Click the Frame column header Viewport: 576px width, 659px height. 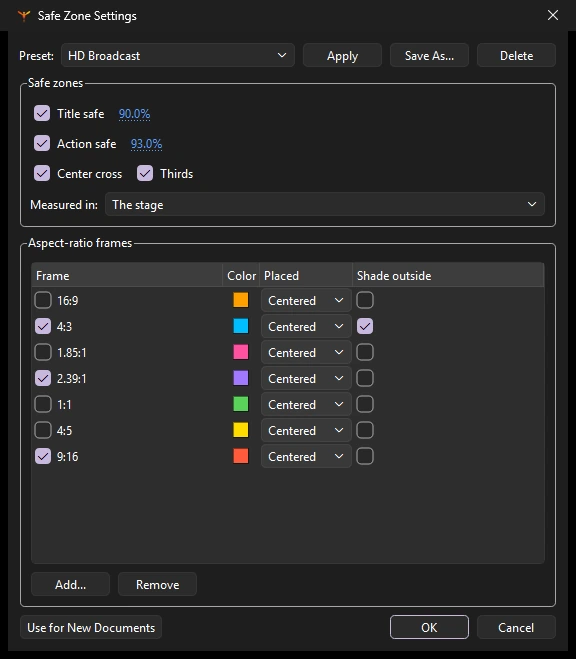[x=127, y=276]
